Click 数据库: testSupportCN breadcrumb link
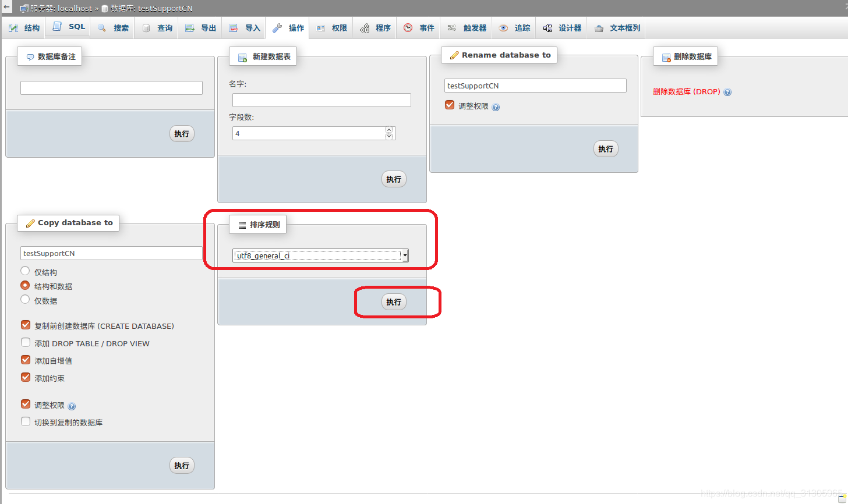The image size is (848, 504). coord(152,9)
